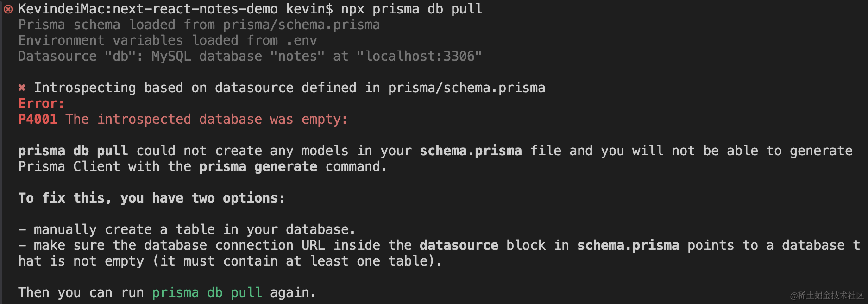Click the "KevindeiMac" hostname in the prompt

[x=61, y=9]
